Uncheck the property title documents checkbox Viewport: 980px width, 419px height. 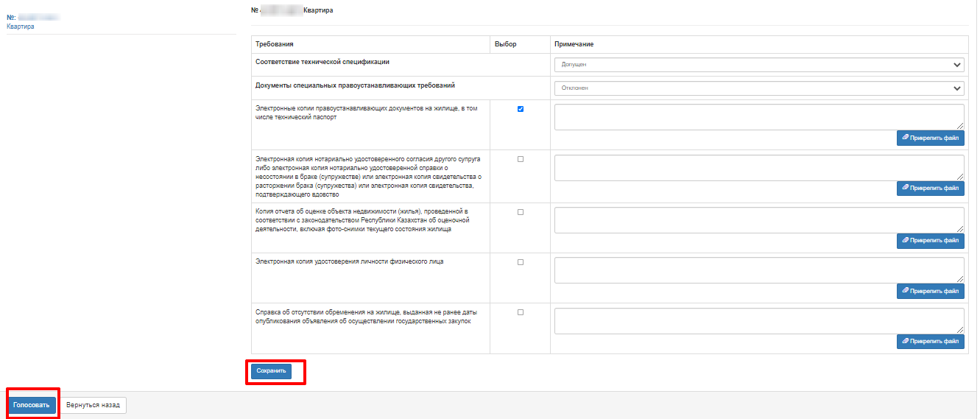pyautogui.click(x=521, y=109)
